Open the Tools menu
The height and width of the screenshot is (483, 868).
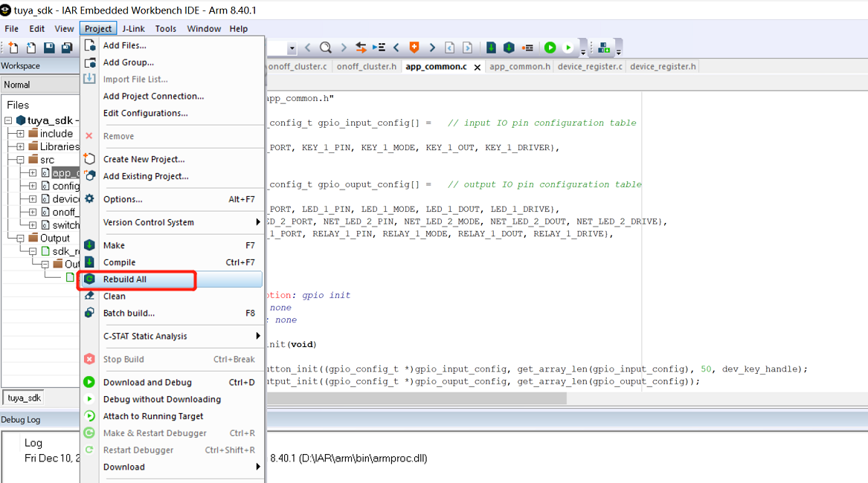pos(166,29)
